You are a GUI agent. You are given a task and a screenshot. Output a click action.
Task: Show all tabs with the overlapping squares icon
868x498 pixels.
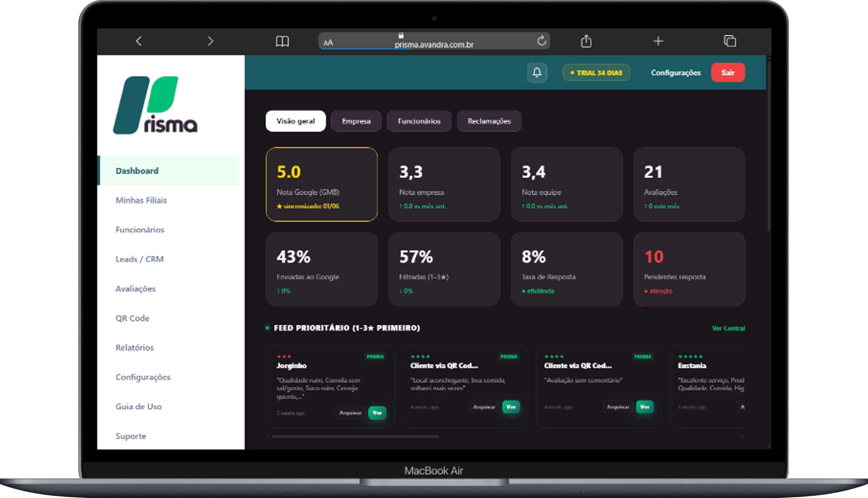click(x=730, y=41)
